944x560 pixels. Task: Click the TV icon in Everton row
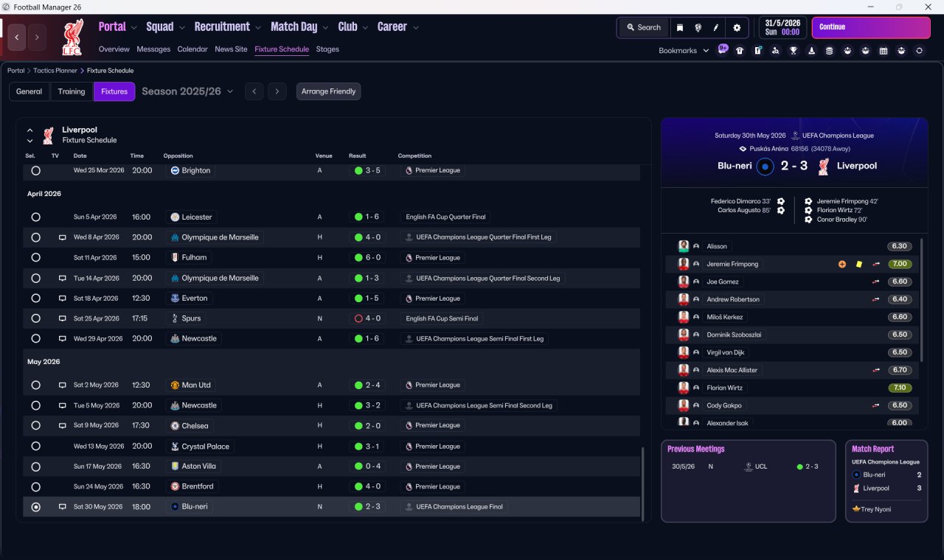click(63, 298)
